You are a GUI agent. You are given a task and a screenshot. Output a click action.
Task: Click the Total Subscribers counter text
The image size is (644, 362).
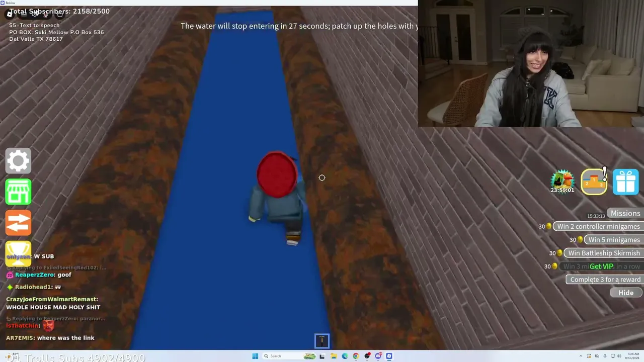click(59, 11)
